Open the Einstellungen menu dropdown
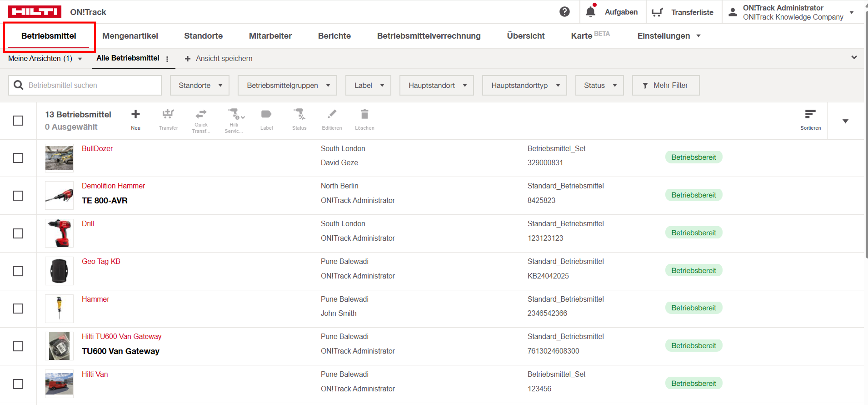 click(669, 36)
